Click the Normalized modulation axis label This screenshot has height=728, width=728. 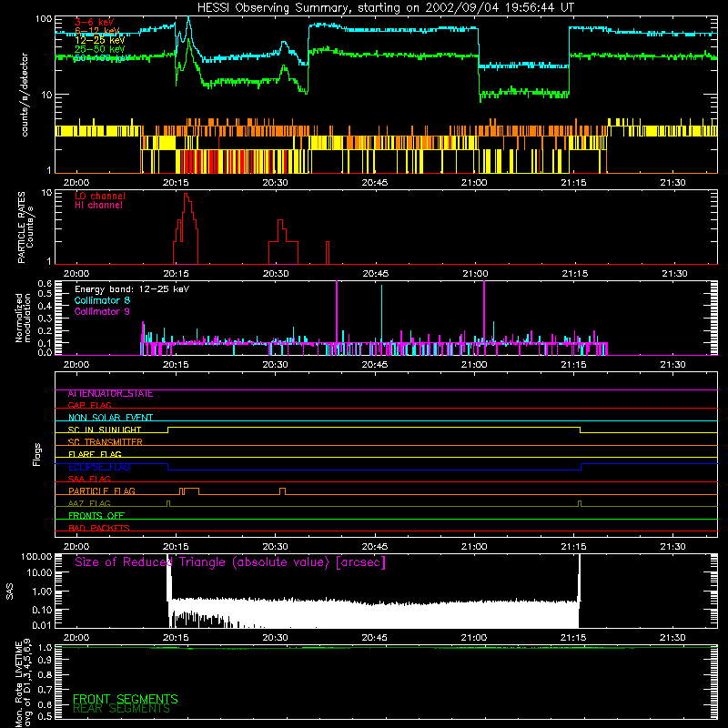(x=23, y=318)
